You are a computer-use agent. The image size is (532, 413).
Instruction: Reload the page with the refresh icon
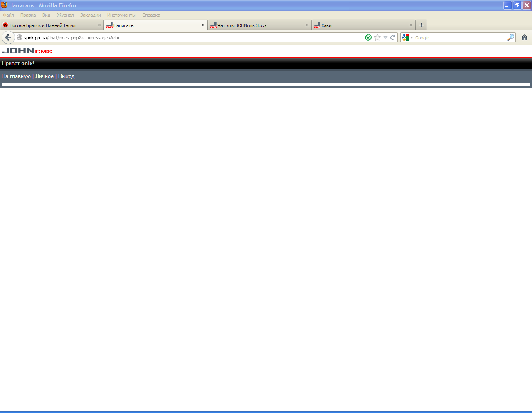pyautogui.click(x=392, y=37)
